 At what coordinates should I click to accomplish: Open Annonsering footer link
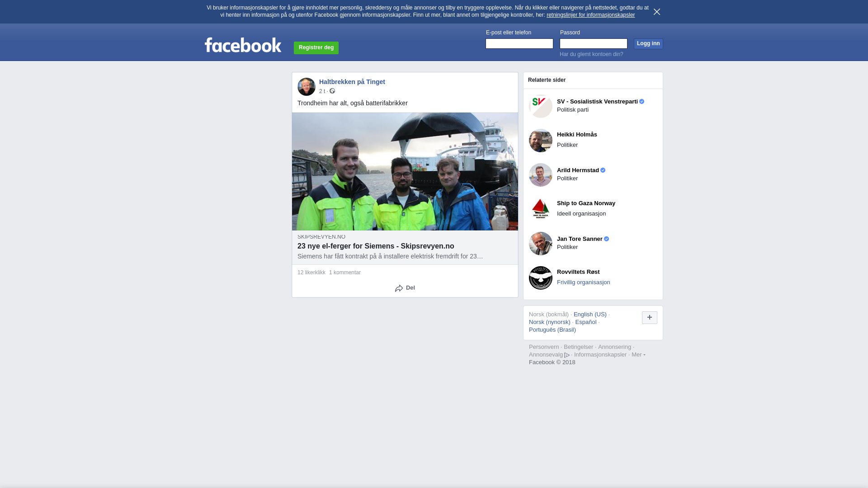tap(614, 347)
